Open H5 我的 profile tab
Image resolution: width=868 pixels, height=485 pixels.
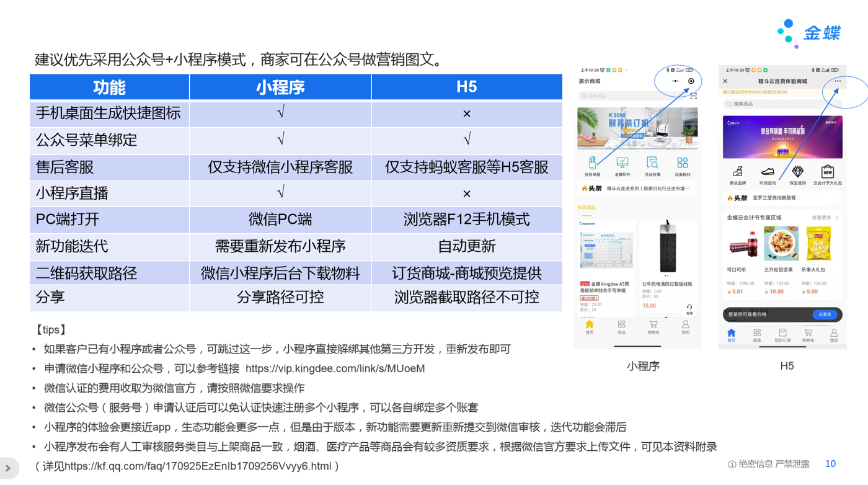[x=834, y=336]
